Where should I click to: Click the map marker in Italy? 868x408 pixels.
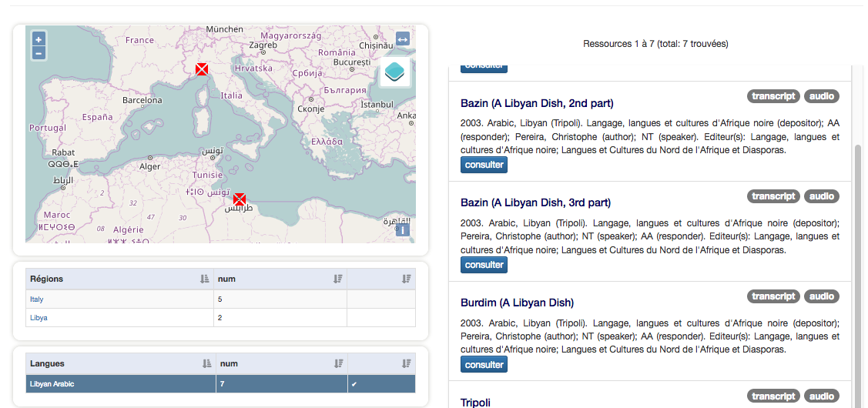click(202, 69)
